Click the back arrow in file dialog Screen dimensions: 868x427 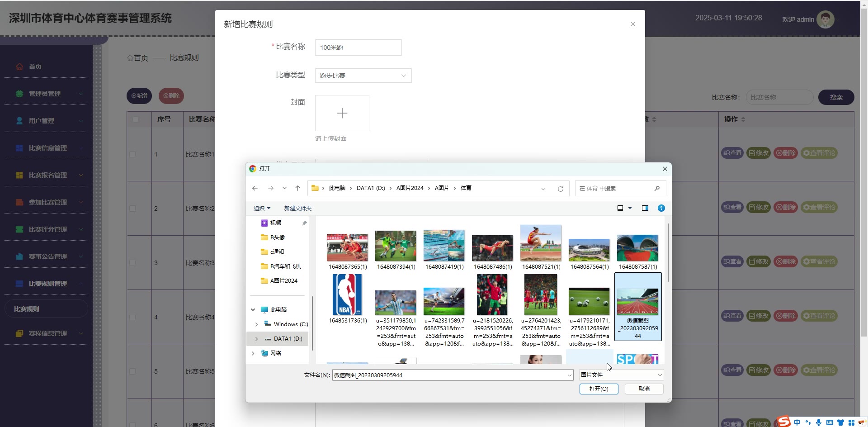(255, 188)
